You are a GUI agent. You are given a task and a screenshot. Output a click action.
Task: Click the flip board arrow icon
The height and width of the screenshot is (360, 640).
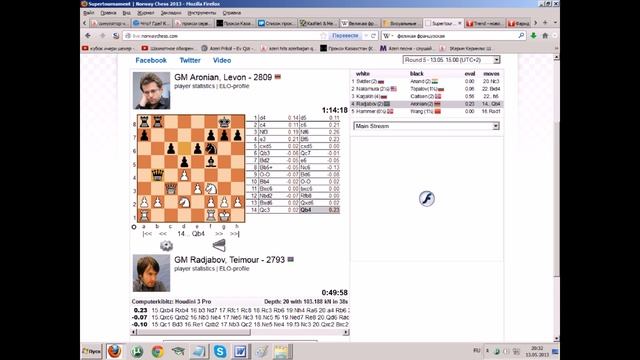(219, 245)
